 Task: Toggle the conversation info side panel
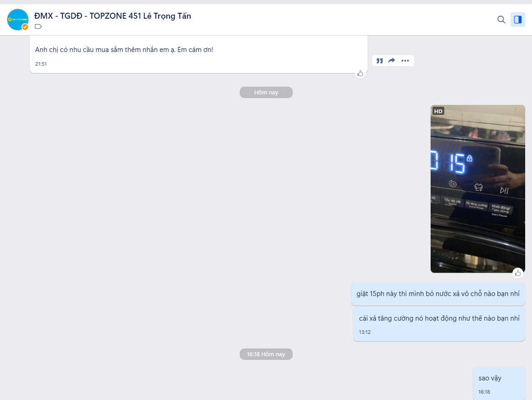pyautogui.click(x=517, y=20)
